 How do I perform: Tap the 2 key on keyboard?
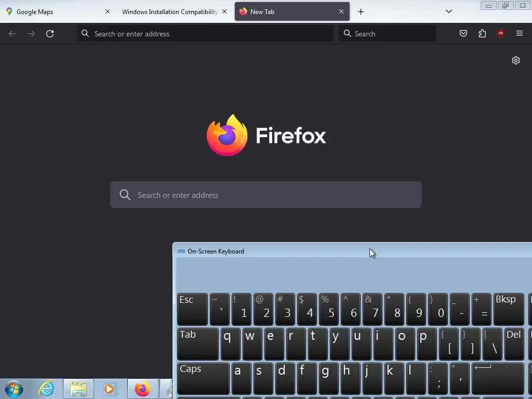click(x=263, y=310)
